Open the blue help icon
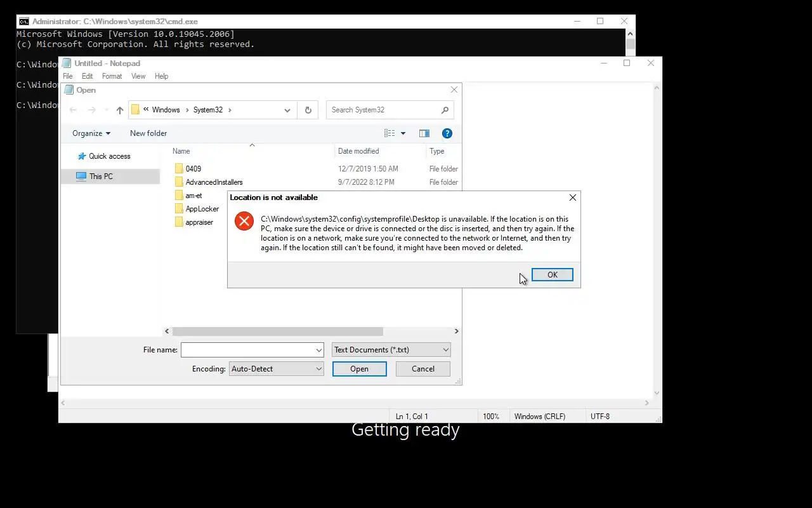The width and height of the screenshot is (812, 508). pos(447,133)
